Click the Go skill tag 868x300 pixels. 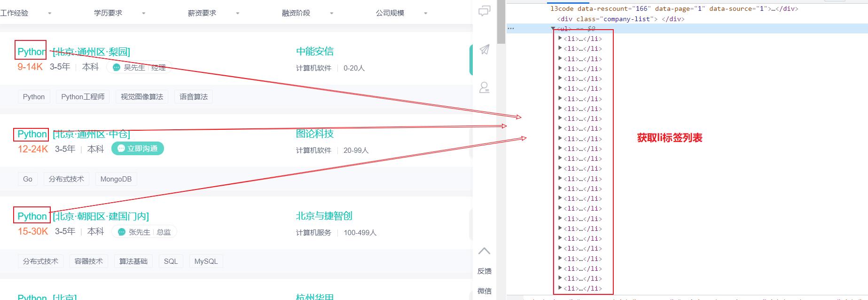click(28, 179)
